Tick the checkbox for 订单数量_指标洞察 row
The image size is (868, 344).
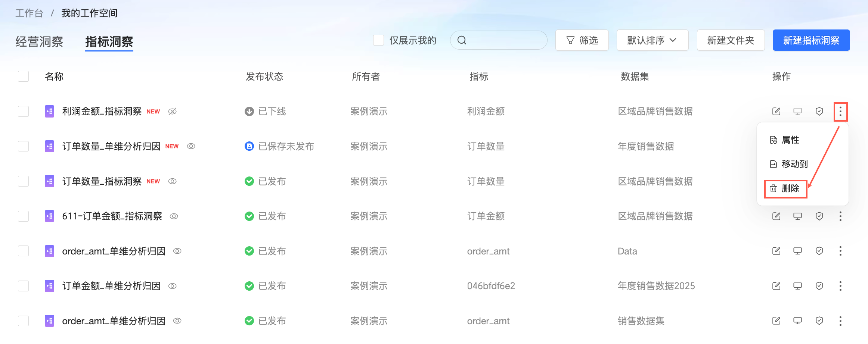(23, 181)
